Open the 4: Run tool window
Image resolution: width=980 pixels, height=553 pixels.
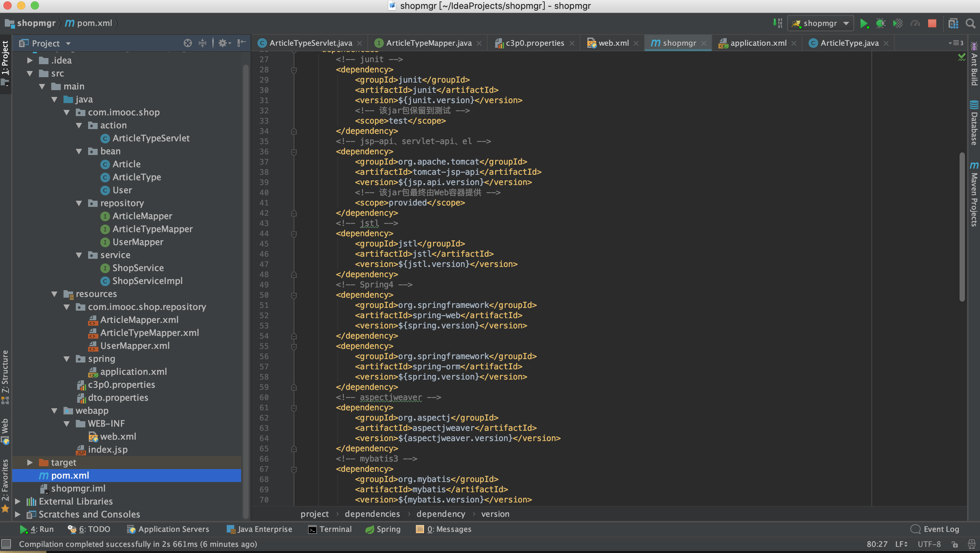(37, 529)
